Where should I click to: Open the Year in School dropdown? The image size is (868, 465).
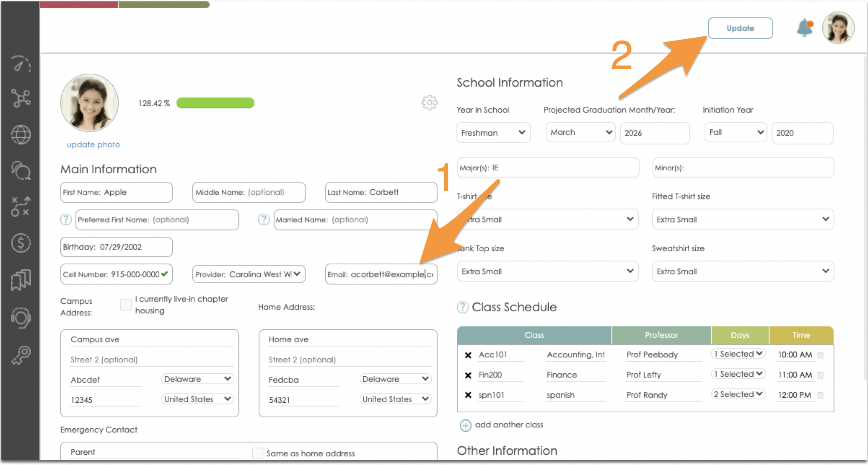coord(493,133)
